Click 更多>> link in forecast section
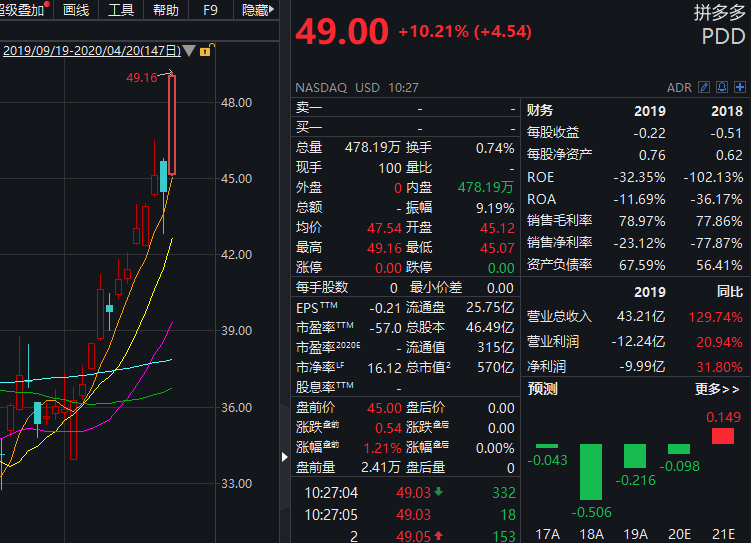The width and height of the screenshot is (751, 543). pos(717,389)
